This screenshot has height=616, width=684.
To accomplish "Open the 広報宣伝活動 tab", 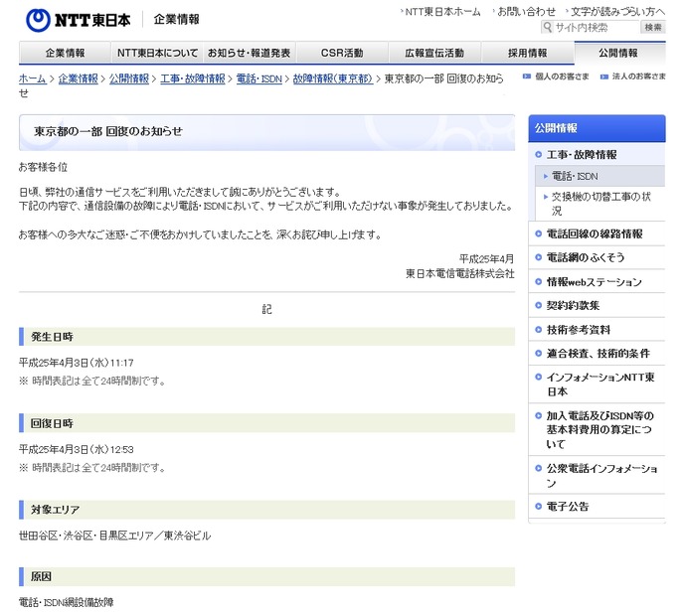I will [434, 53].
